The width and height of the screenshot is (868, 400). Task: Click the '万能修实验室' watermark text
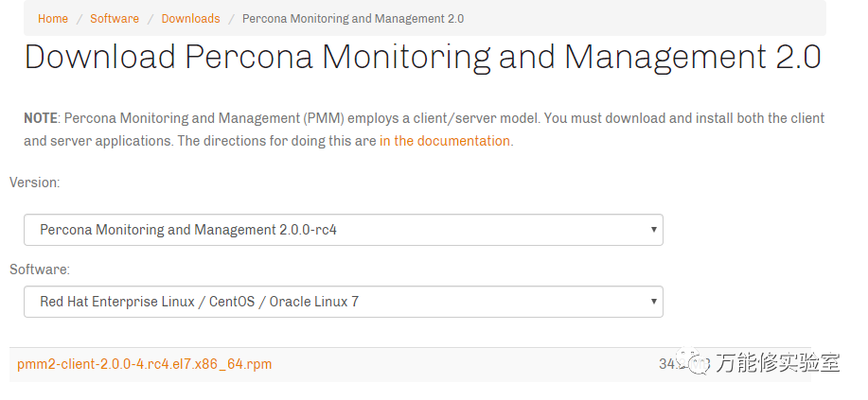click(776, 363)
